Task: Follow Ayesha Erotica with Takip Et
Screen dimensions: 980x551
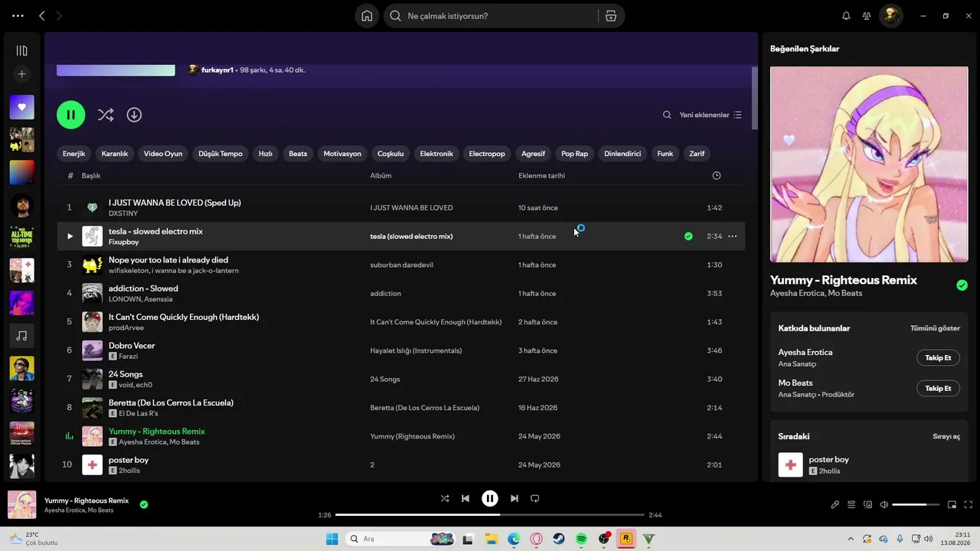Action: click(938, 358)
